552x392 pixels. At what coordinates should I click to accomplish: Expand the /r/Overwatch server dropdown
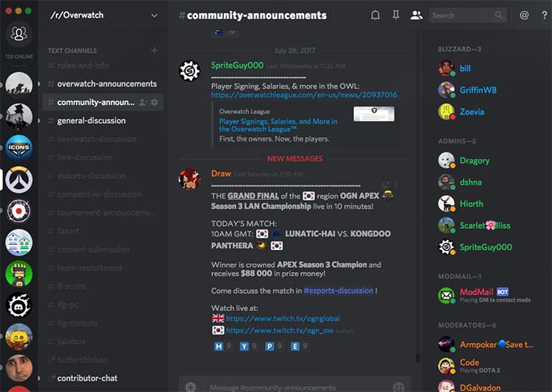click(x=154, y=15)
